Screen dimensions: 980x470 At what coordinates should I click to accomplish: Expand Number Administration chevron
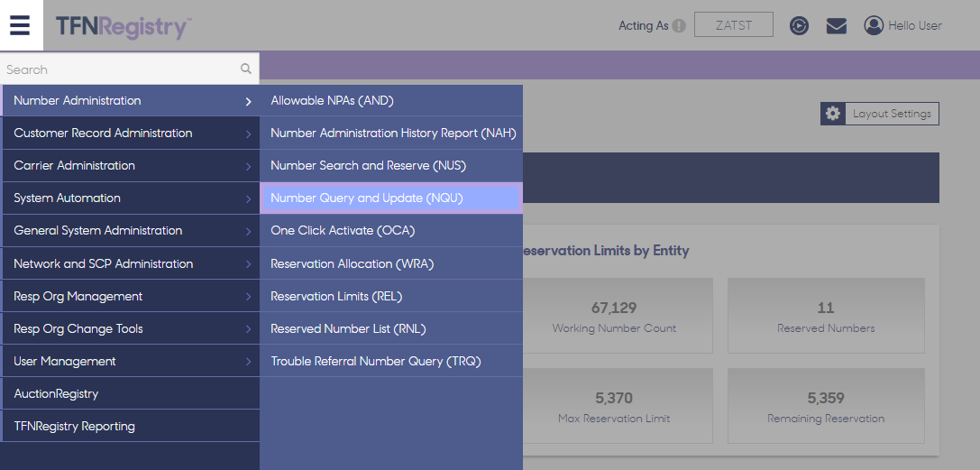(248, 101)
